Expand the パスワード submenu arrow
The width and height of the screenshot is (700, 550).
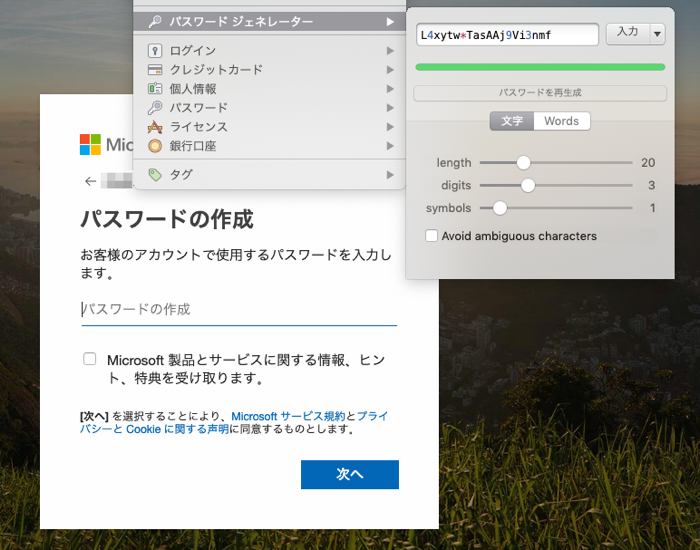[390, 108]
